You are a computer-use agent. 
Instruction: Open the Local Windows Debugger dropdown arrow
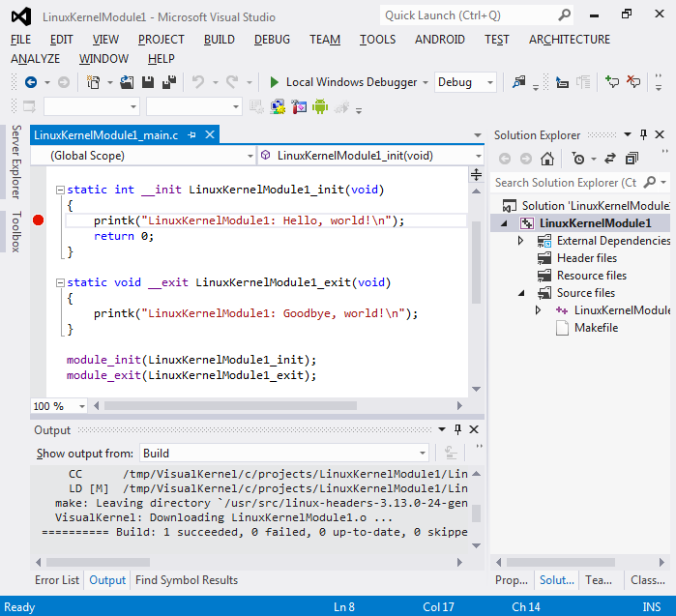point(426,82)
